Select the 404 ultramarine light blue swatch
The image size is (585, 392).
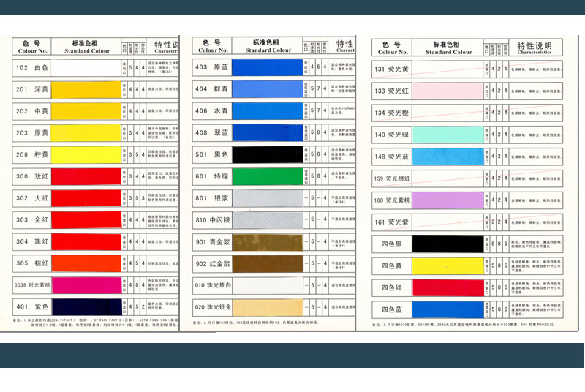tap(267, 89)
